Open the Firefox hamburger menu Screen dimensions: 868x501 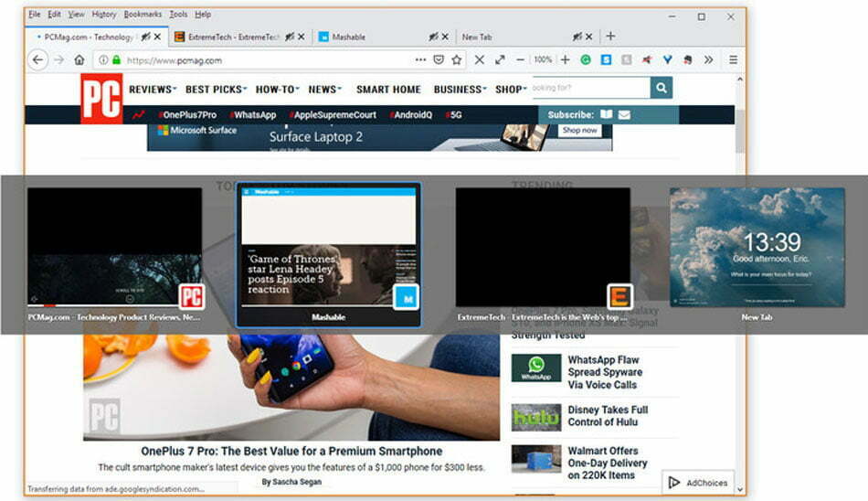click(x=733, y=59)
